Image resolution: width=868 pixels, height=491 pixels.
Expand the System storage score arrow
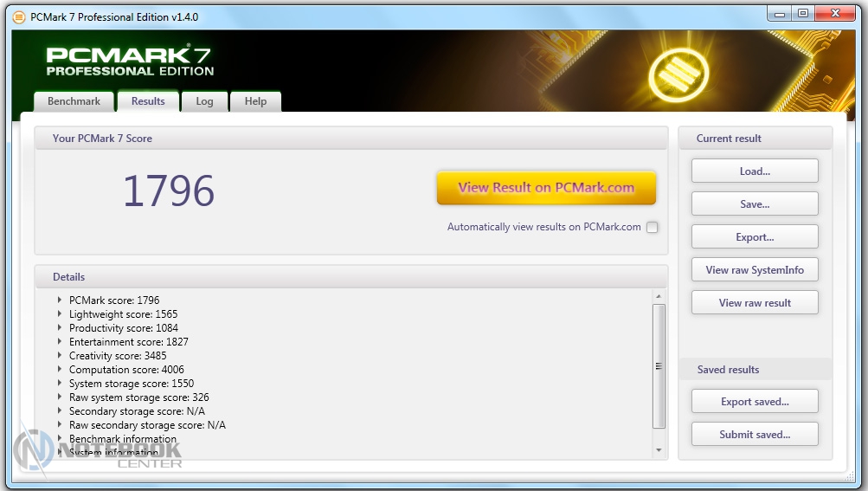[x=60, y=384]
